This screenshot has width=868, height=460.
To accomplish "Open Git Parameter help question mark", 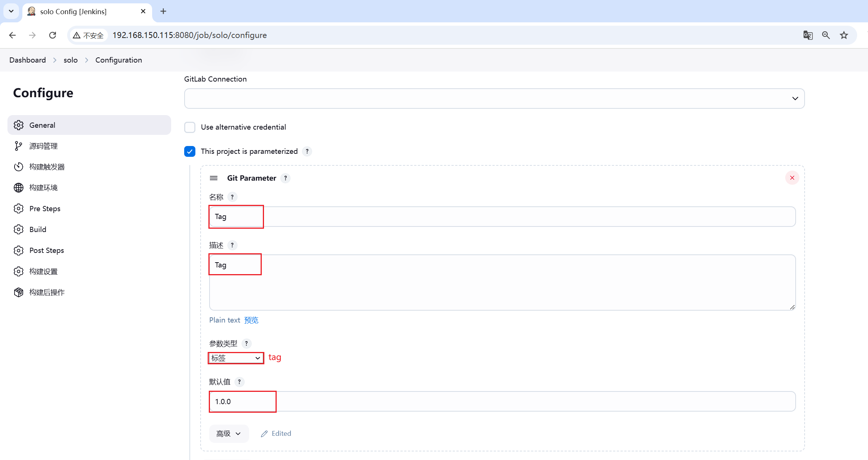I will click(285, 178).
